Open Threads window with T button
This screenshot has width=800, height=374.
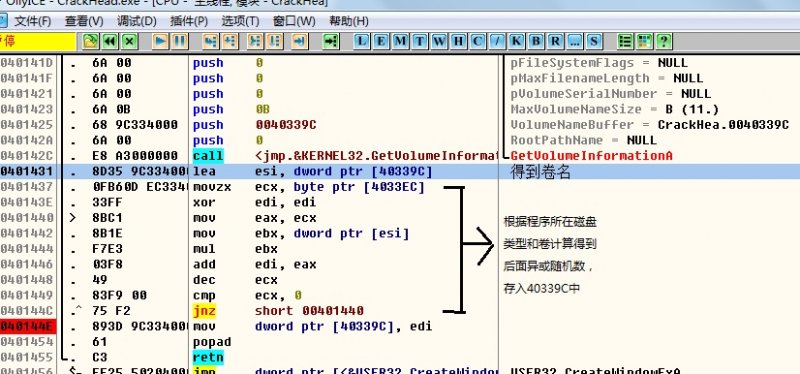[x=419, y=41]
